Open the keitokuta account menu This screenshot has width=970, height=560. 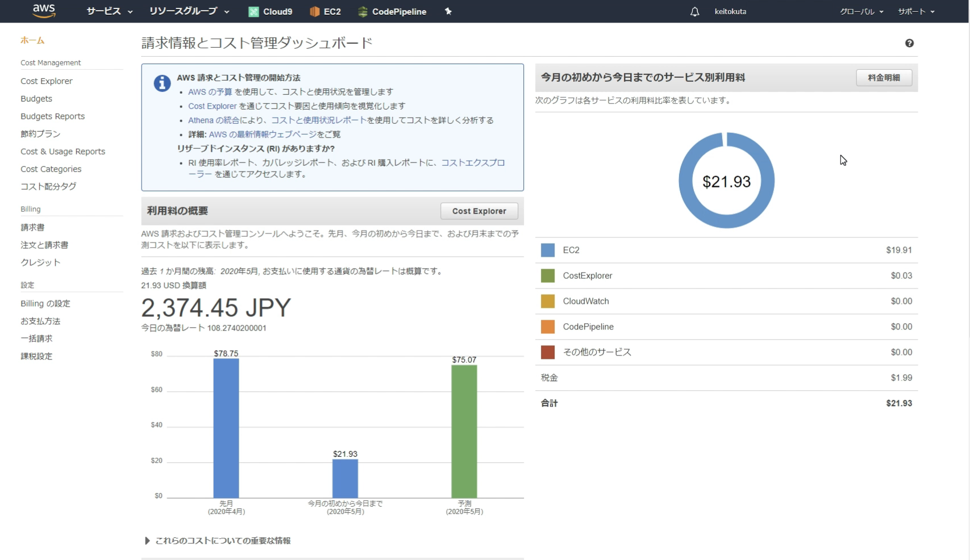[730, 11]
